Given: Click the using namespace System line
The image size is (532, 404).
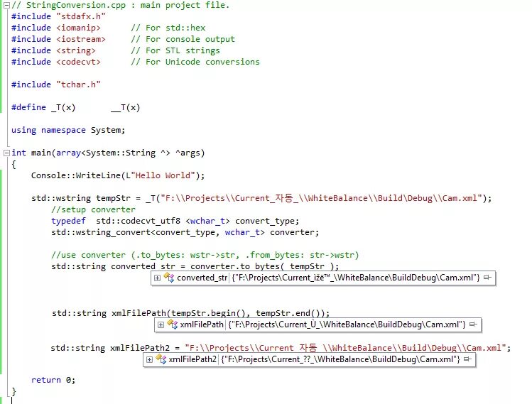Looking at the screenshot, I should click(68, 130).
